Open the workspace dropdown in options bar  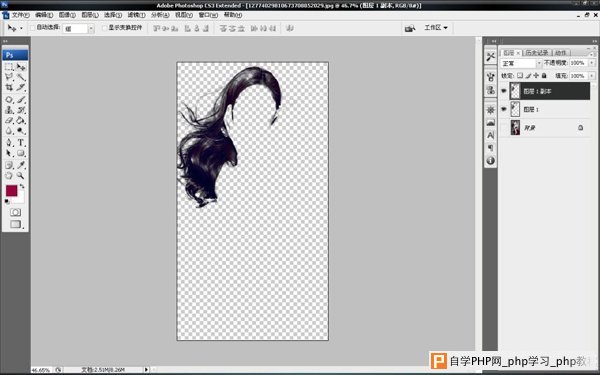click(435, 28)
